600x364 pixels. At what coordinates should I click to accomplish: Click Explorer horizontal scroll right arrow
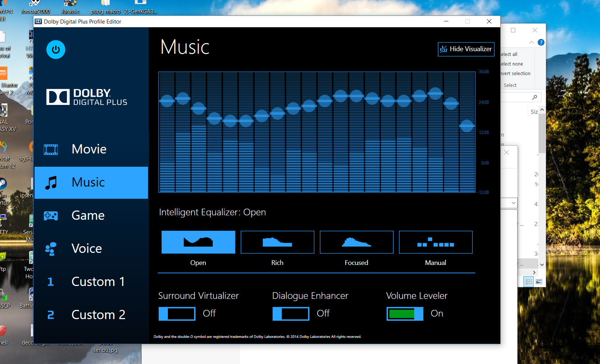pos(534,272)
